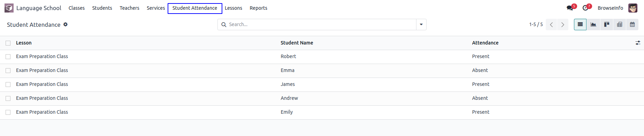Open the activities clock icon
644x136 pixels.
point(585,8)
